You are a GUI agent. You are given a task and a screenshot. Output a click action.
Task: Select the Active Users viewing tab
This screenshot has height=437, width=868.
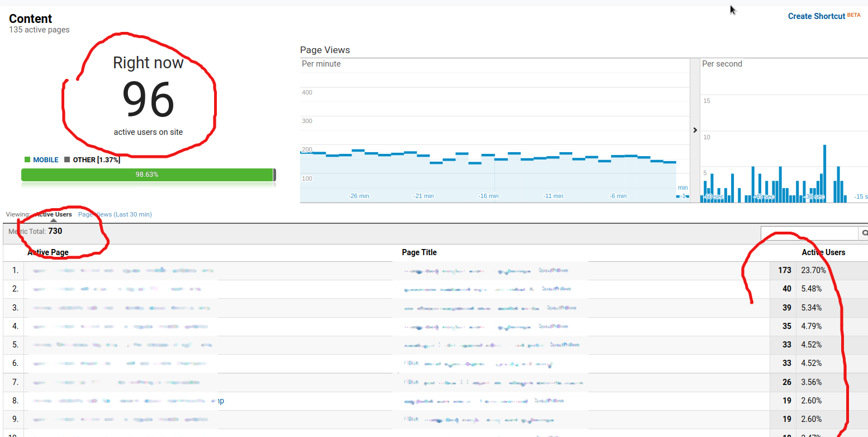click(54, 214)
